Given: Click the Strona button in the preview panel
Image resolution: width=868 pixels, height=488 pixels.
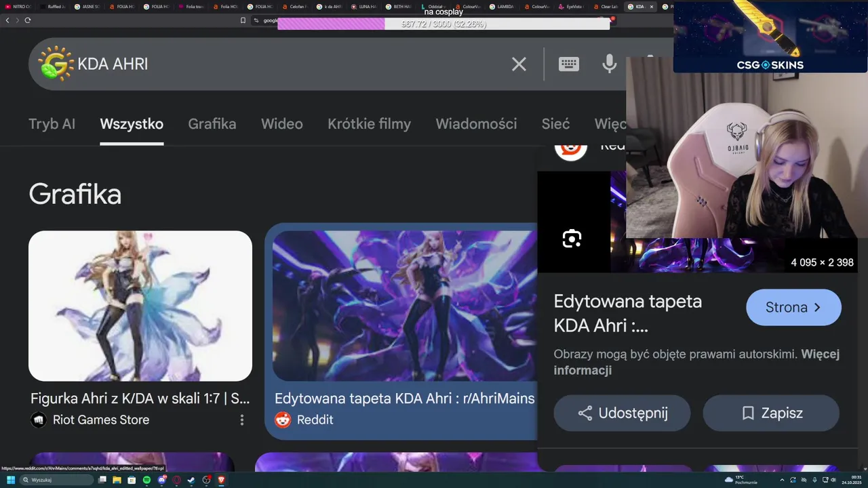Looking at the screenshot, I should tap(793, 307).
